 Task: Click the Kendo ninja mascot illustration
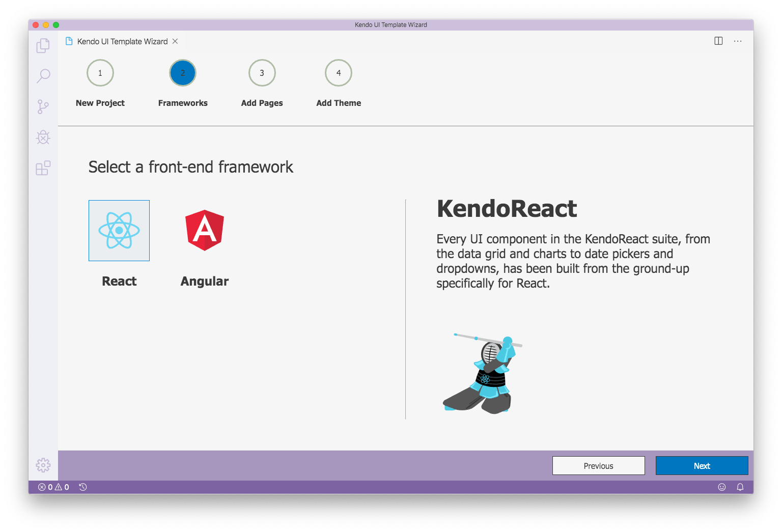click(482, 374)
